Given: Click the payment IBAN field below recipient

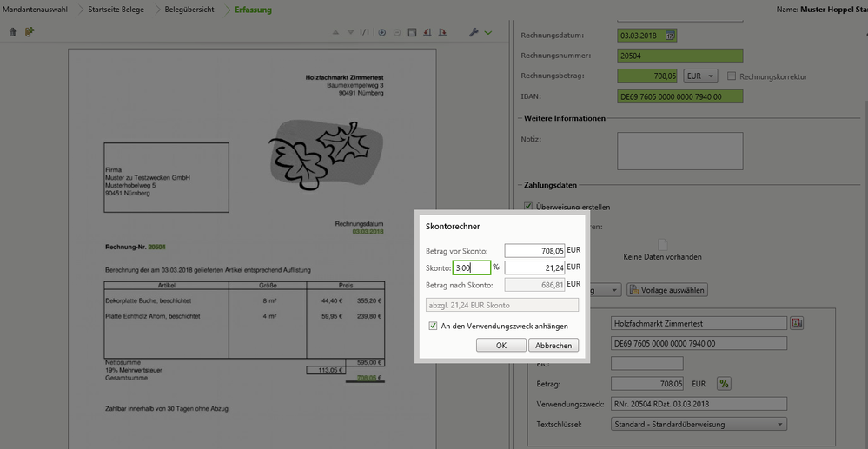Looking at the screenshot, I should (699, 343).
